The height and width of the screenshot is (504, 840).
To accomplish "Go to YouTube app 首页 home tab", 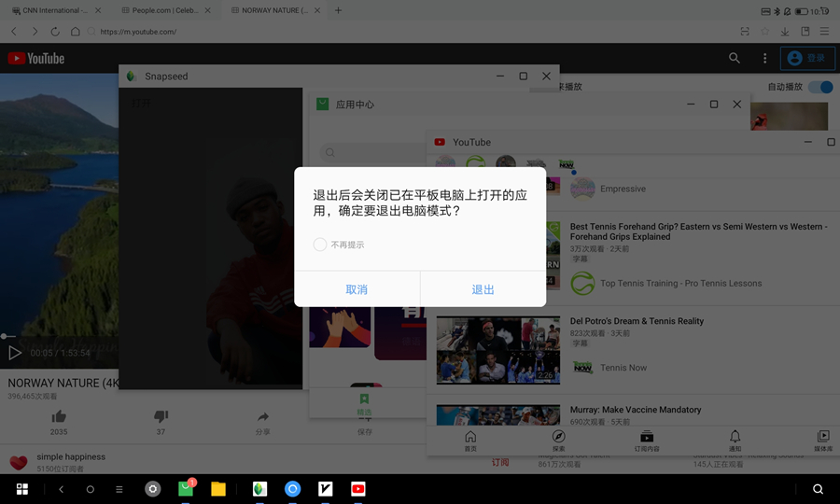I will pos(470,441).
